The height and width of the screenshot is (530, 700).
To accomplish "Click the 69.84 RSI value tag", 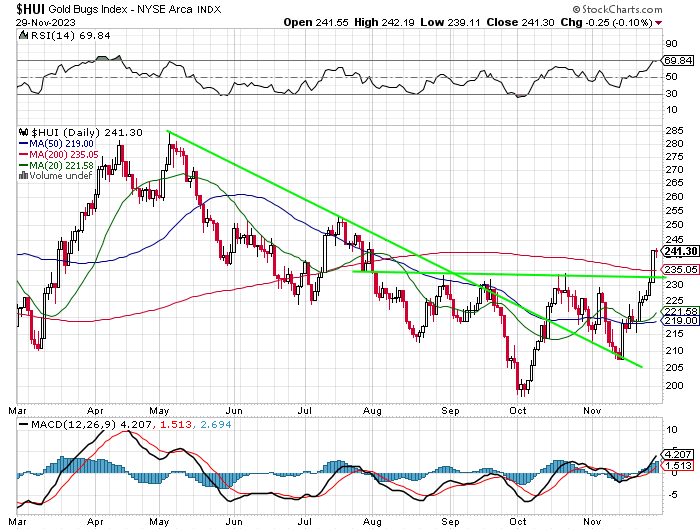I will 675,61.
